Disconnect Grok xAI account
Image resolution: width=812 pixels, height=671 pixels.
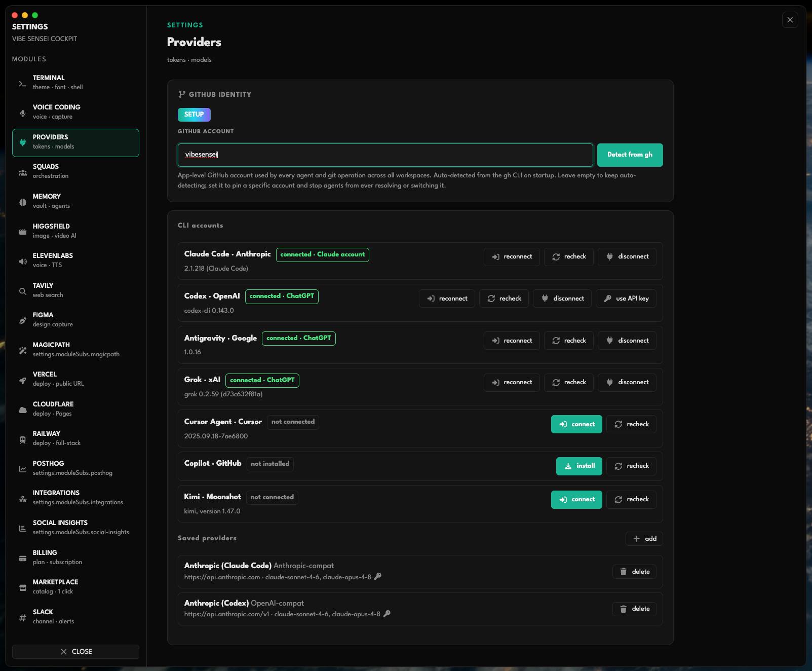click(x=627, y=383)
